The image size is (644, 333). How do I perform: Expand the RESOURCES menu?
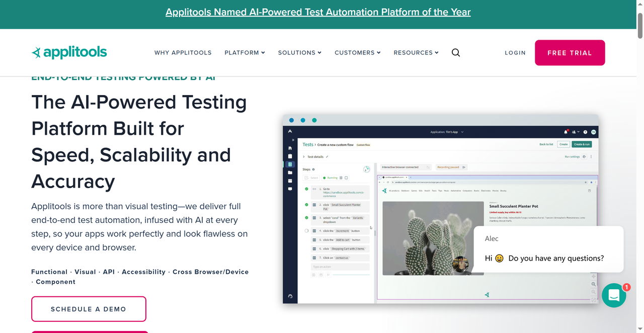pyautogui.click(x=416, y=52)
